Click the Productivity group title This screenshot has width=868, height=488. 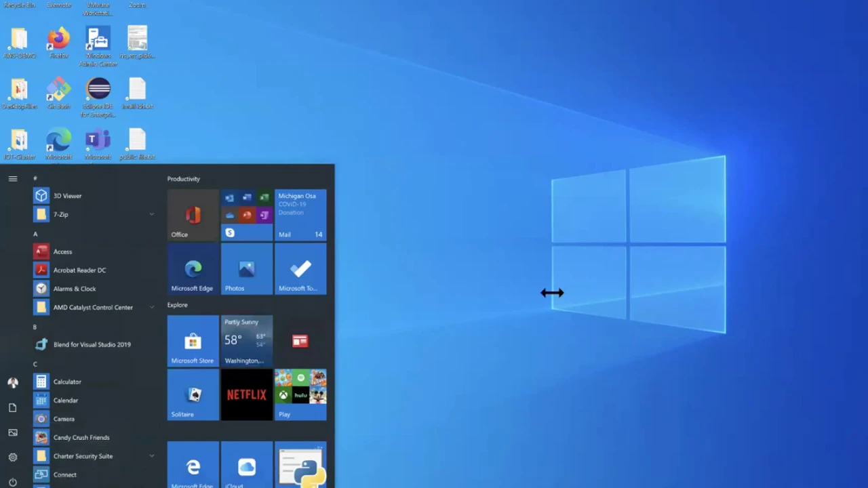coord(184,179)
